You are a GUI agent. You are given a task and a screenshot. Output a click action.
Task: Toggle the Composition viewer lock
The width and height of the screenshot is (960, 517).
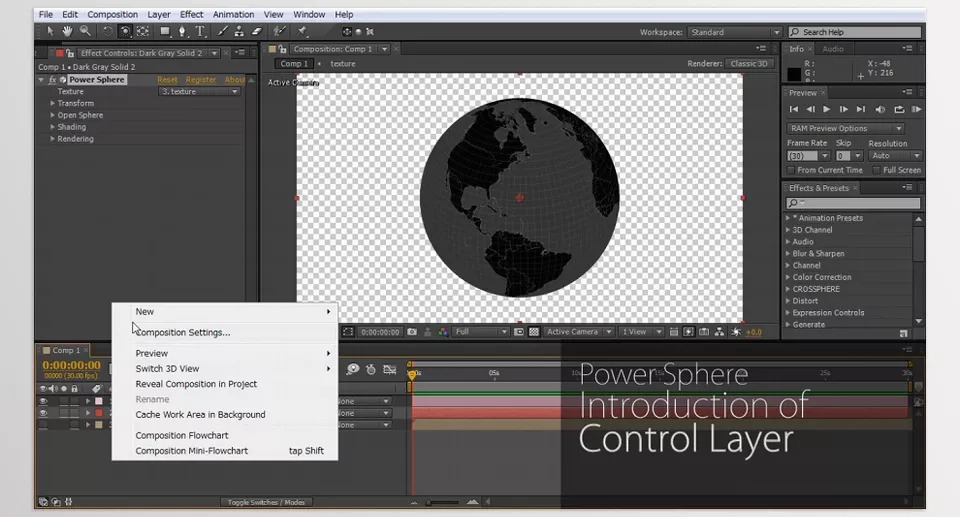282,49
